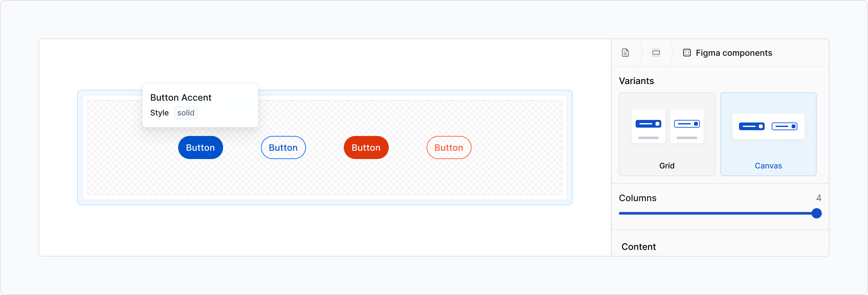Select the Grid variant card
This screenshot has width=868, height=295.
pyautogui.click(x=667, y=134)
